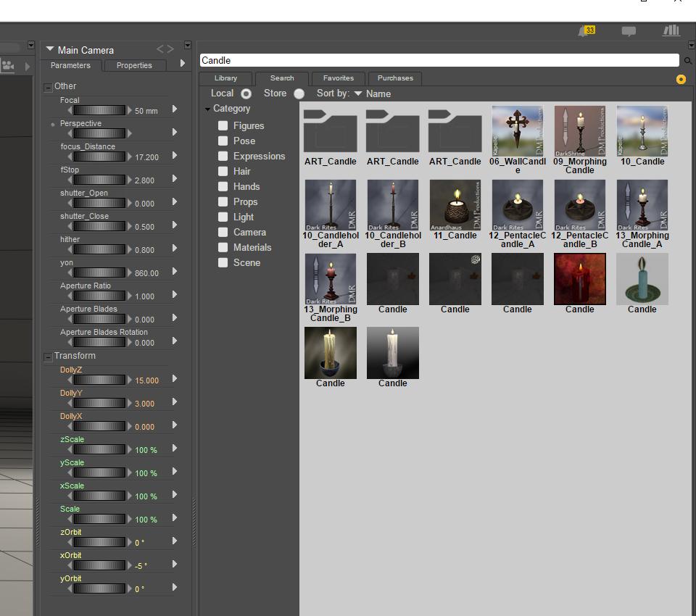Viewport: 696px width, 616px height.
Task: Check the Materials category checkbox
Action: (223, 247)
